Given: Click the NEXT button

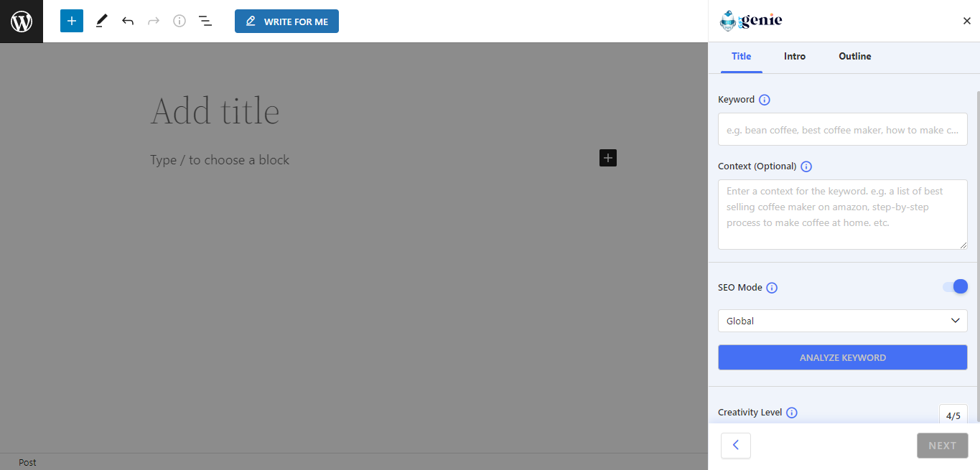Looking at the screenshot, I should pos(943,446).
